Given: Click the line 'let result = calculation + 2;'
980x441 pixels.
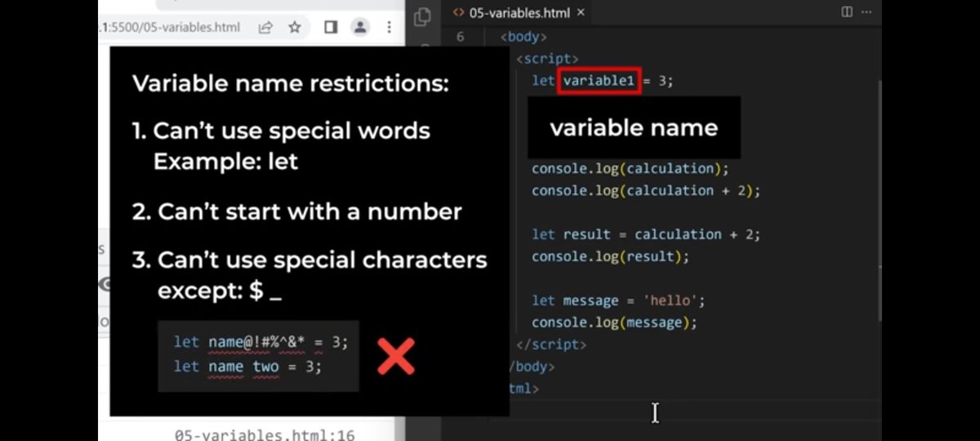Looking at the screenshot, I should 646,234.
